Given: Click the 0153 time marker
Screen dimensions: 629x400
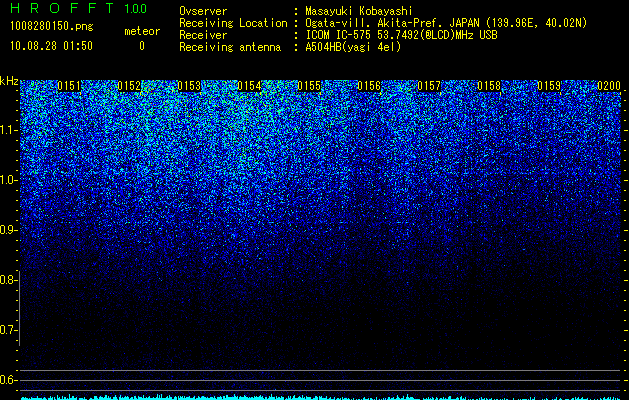Looking at the screenshot, I should pyautogui.click(x=189, y=86).
